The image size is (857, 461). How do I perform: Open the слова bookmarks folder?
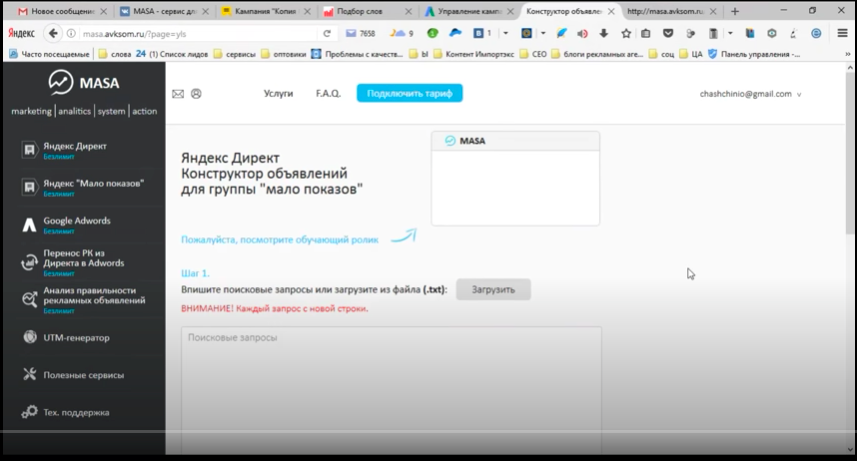click(115, 54)
